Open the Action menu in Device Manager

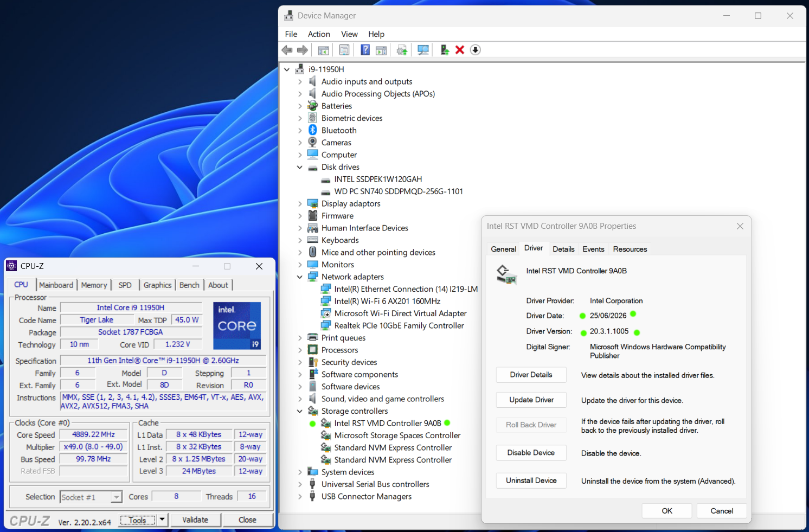coord(319,34)
